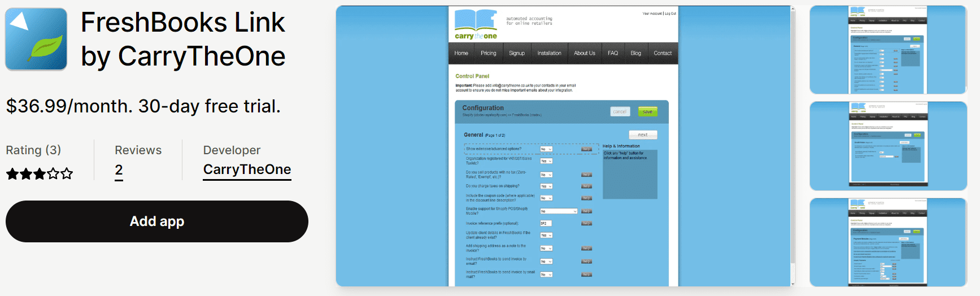
Task: Click the next button in the large preview
Action: coord(643,135)
